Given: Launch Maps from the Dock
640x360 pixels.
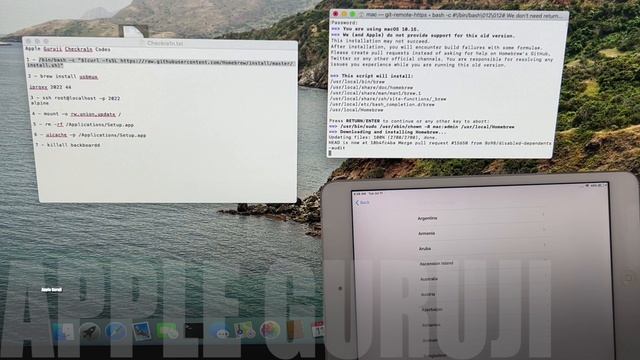Looking at the screenshot, I should click(244, 330).
